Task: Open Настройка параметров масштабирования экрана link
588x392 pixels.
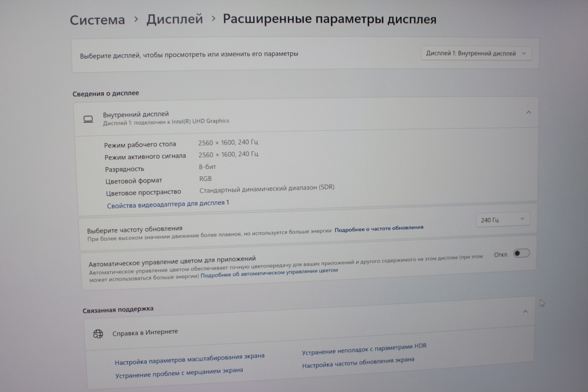Action: coord(189,359)
